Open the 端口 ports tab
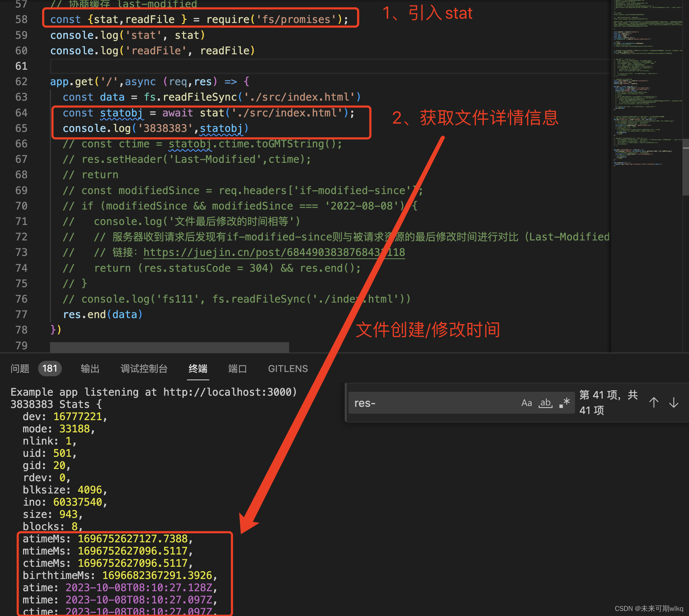The image size is (689, 616). pyautogui.click(x=237, y=368)
